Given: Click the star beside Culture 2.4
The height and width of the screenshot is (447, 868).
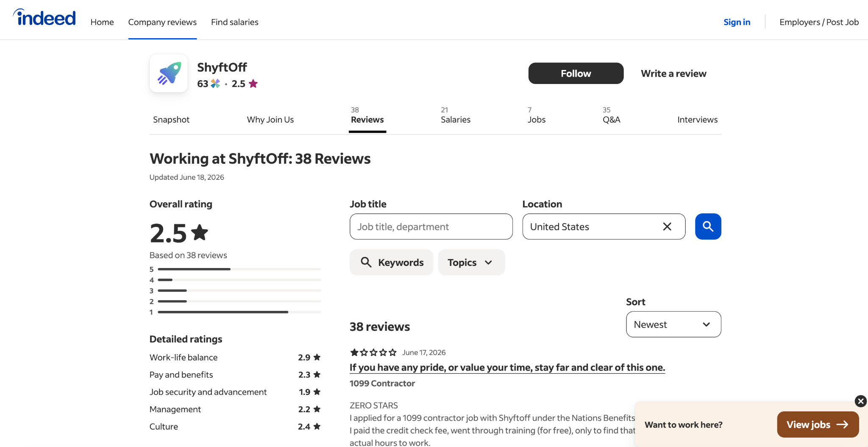Looking at the screenshot, I should coord(317,426).
